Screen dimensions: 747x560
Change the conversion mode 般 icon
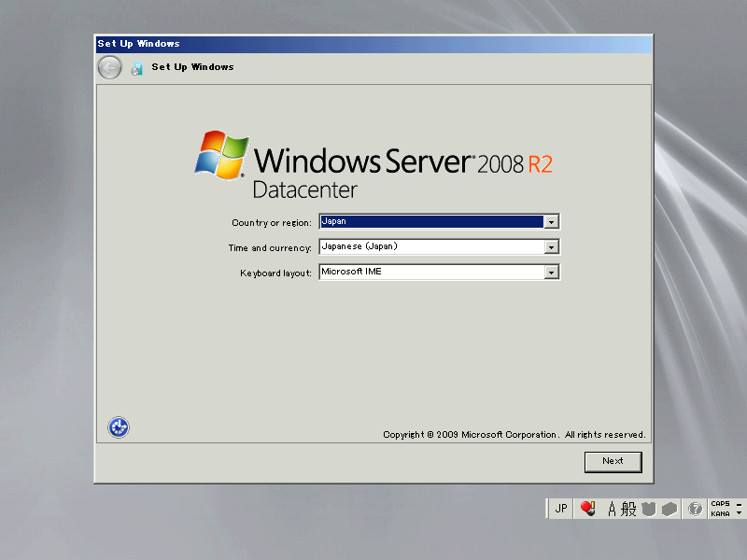coord(628,509)
